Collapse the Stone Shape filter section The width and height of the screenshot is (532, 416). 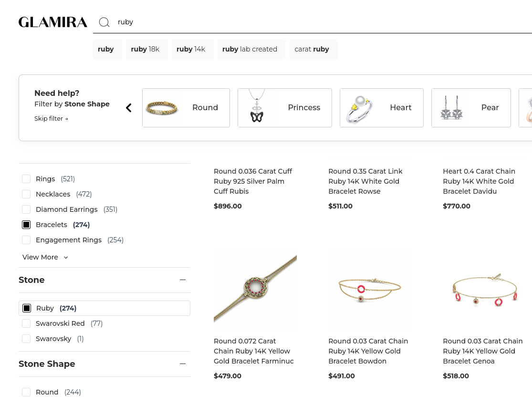tap(183, 364)
